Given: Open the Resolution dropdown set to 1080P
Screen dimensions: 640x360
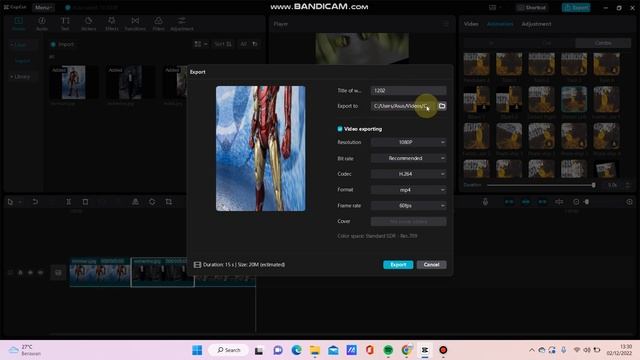Looking at the screenshot, I should coord(409,142).
